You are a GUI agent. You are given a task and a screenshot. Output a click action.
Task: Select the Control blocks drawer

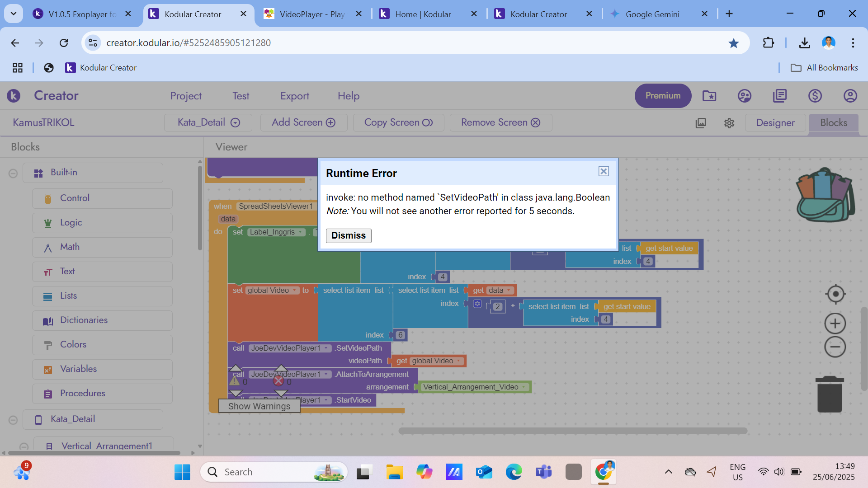[102, 198]
